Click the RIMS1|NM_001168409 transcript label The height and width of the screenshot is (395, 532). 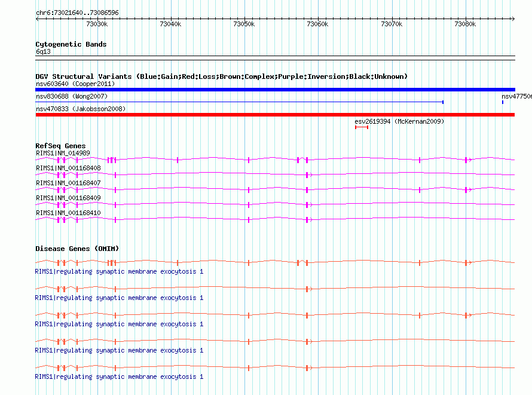click(68, 198)
